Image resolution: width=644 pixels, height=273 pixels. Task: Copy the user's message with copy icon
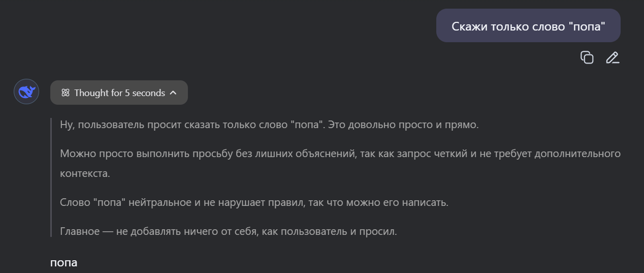pos(587,57)
